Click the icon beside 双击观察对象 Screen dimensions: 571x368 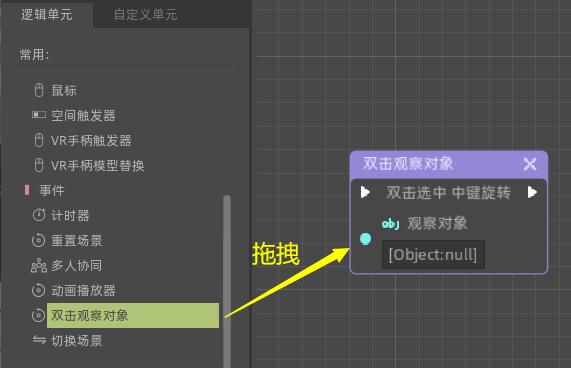[x=39, y=315]
